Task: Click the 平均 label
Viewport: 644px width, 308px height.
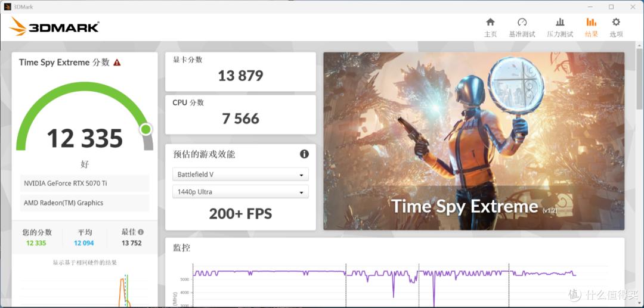Action: click(84, 232)
